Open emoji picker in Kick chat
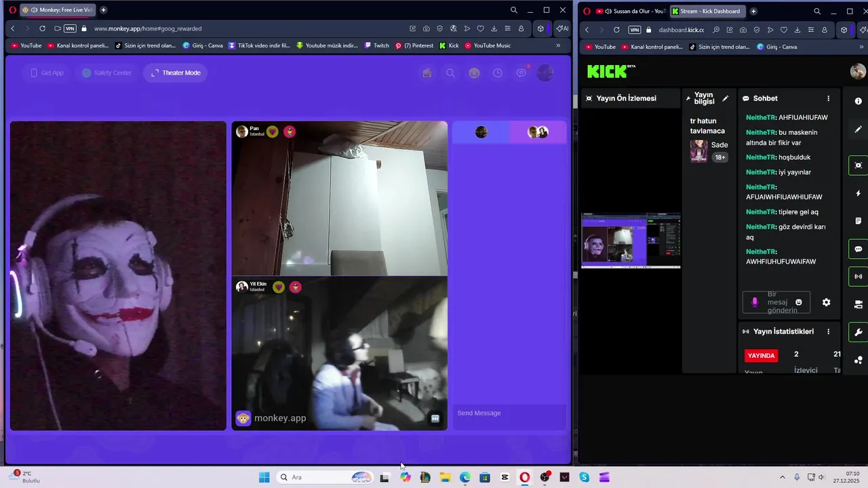The height and width of the screenshot is (488, 868). tap(799, 302)
